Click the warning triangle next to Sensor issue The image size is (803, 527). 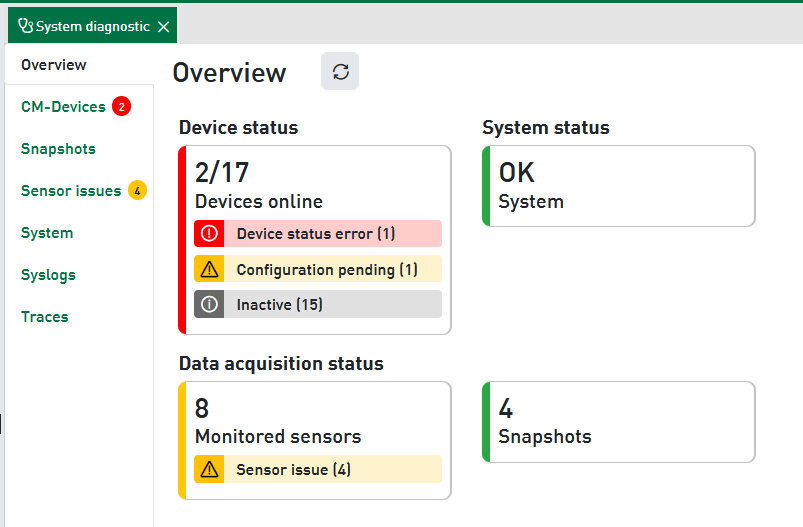point(209,469)
